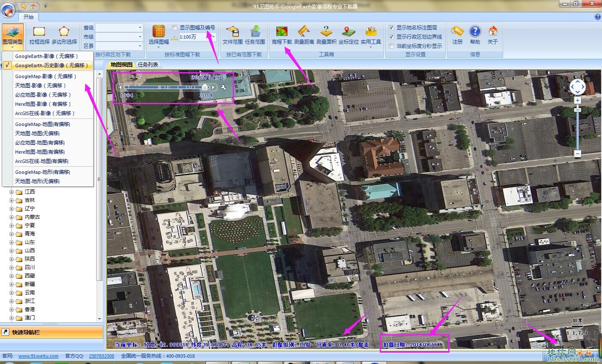The height and width of the screenshot is (364, 602).
Task: Expand the 江西 tree folder
Action: click(12, 192)
